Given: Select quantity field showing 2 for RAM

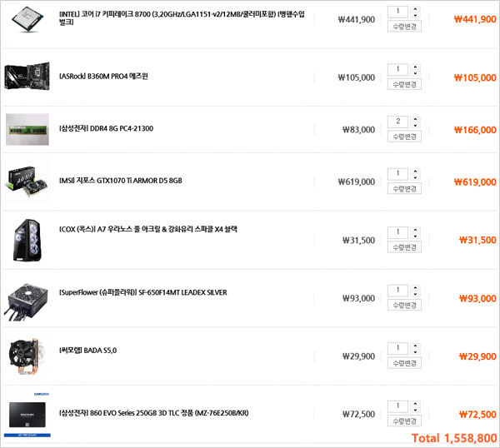Looking at the screenshot, I should click(x=398, y=122).
